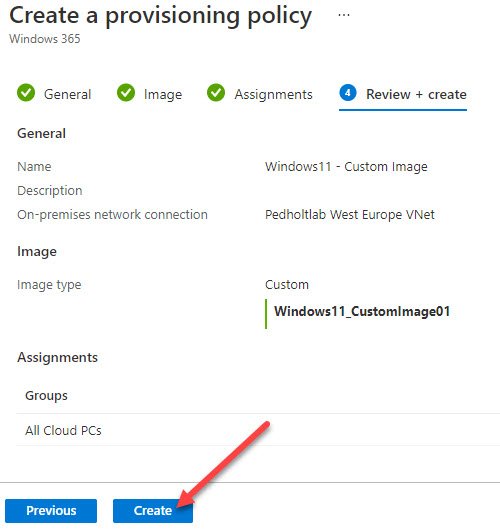Click the Windows11 - Custom Image name value
This screenshot has width=500, height=531.
346,167
